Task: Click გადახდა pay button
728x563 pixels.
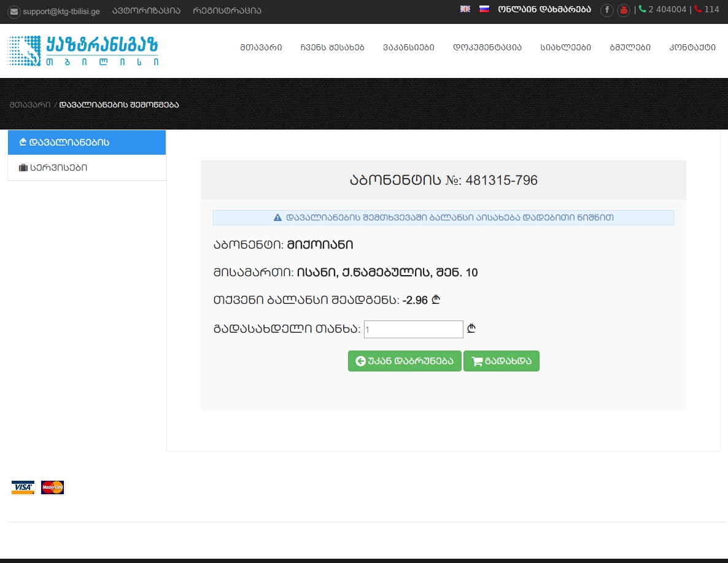Action: coord(501,361)
